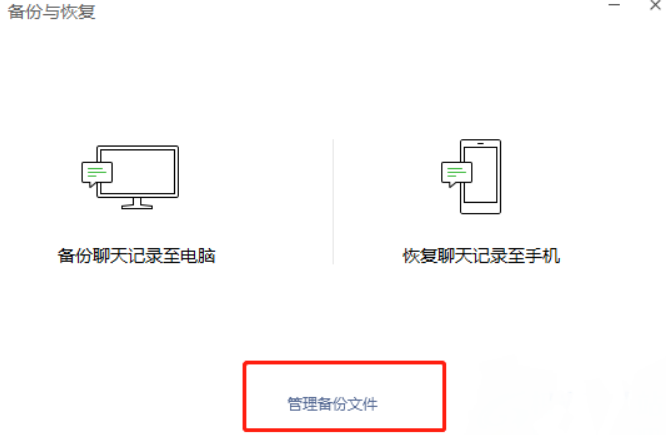Click the green lines in the monitor's chat bubble
The height and width of the screenshot is (435, 666).
pos(96,172)
